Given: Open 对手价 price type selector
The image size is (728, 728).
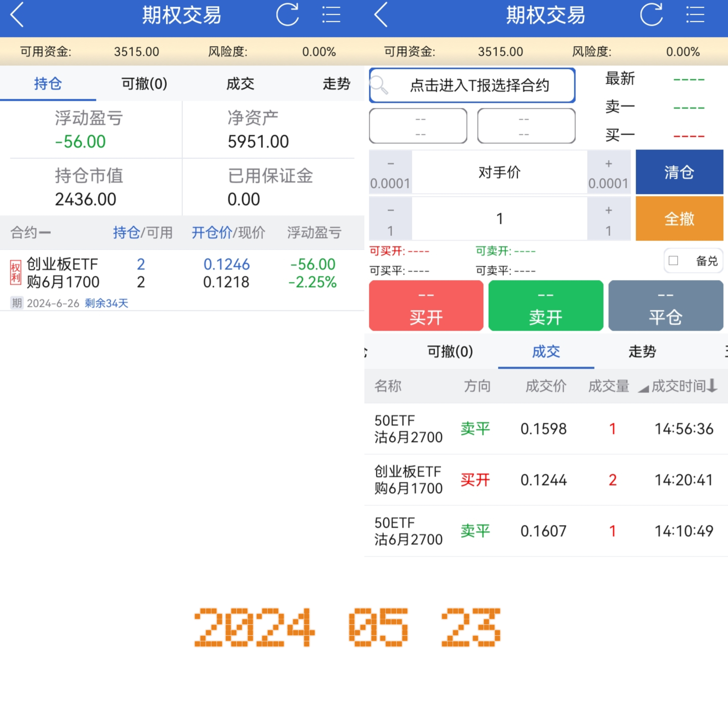Looking at the screenshot, I should [x=499, y=172].
